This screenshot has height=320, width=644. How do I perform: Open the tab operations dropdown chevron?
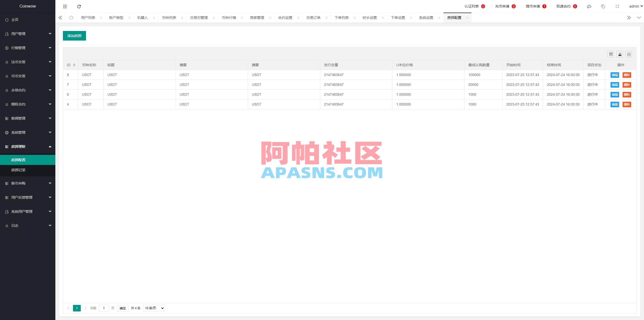[639, 18]
